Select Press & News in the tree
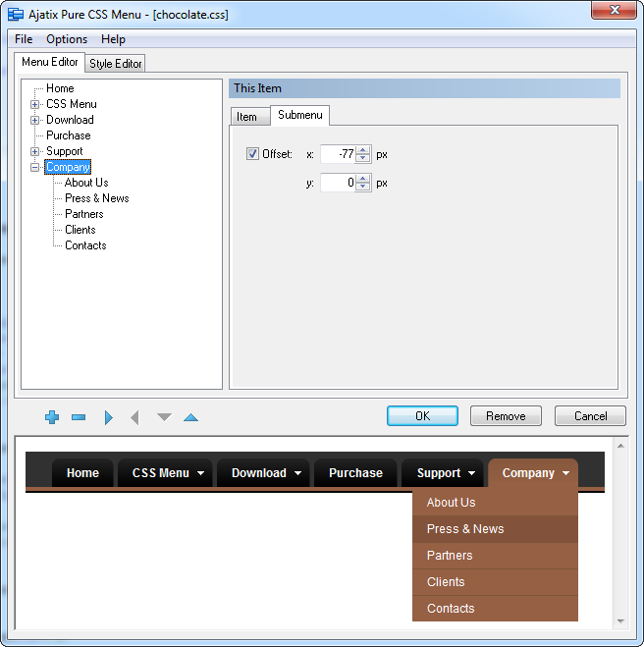 pos(97,198)
